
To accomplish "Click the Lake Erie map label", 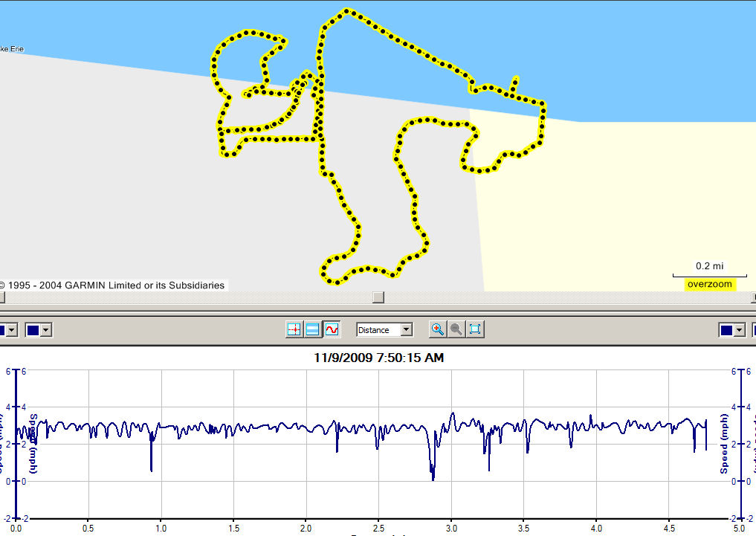I will coord(12,49).
